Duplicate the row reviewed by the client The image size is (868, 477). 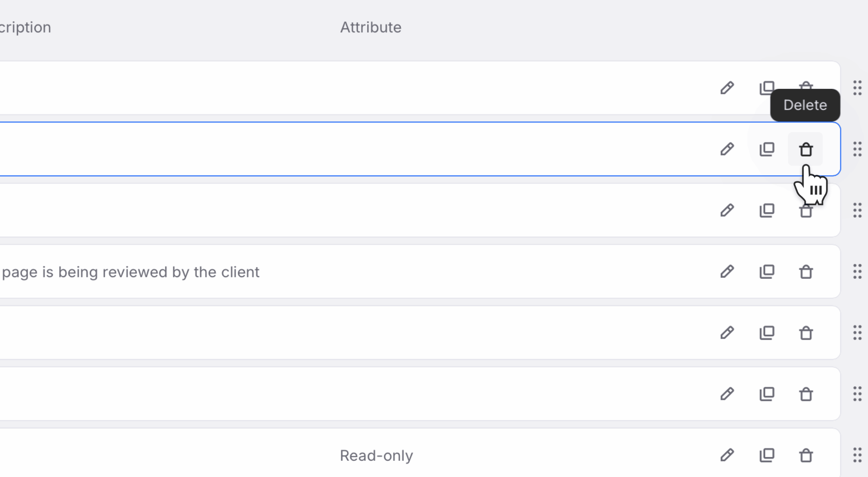tap(767, 272)
